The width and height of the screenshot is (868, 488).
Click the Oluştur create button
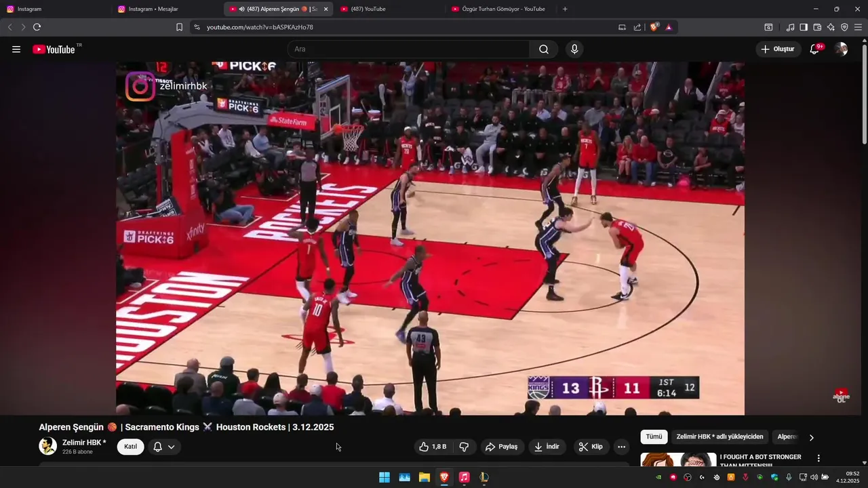pyautogui.click(x=778, y=49)
